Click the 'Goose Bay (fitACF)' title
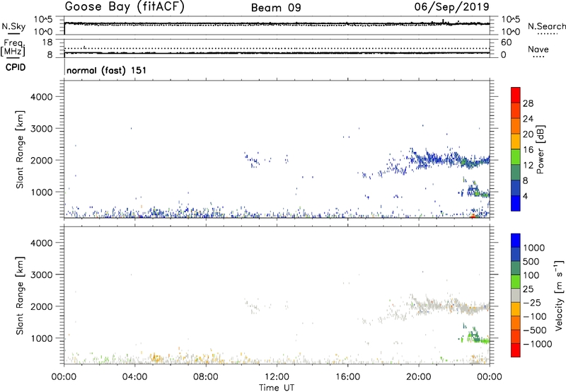 [125, 7]
